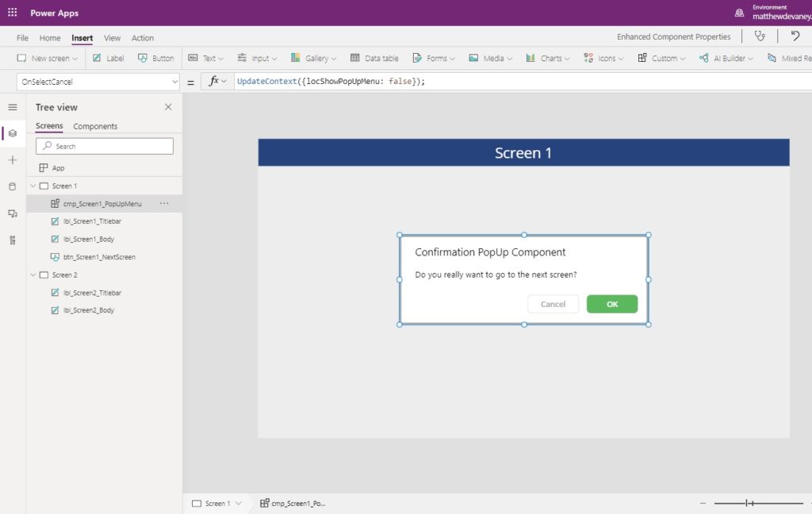Open the View menu
This screenshot has height=514, width=812.
(112, 38)
